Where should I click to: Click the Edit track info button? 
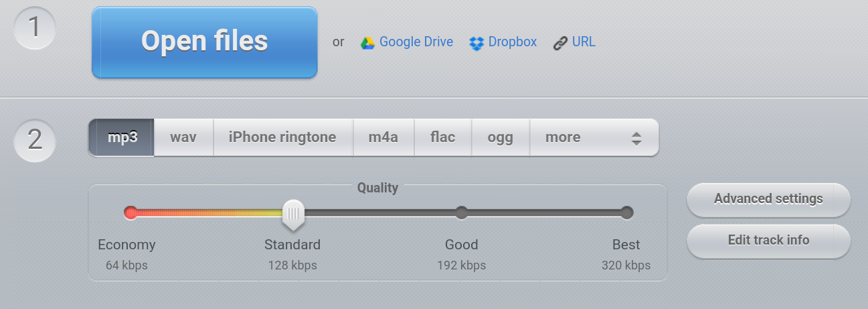click(x=768, y=241)
